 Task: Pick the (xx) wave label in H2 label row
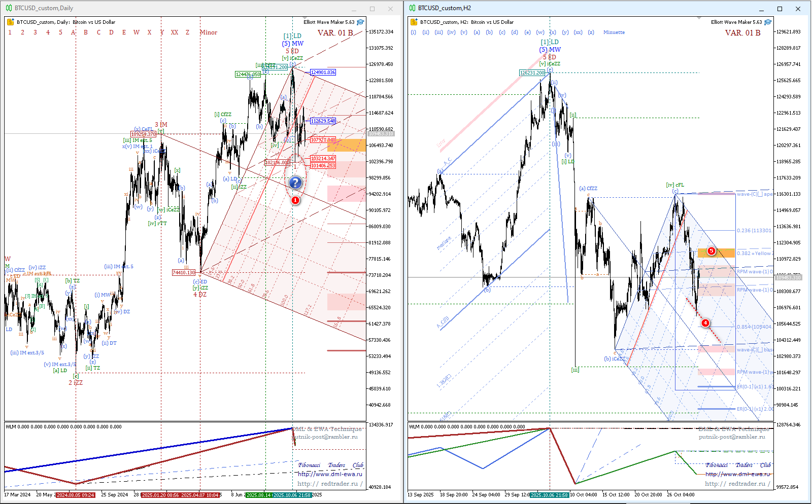(x=578, y=32)
